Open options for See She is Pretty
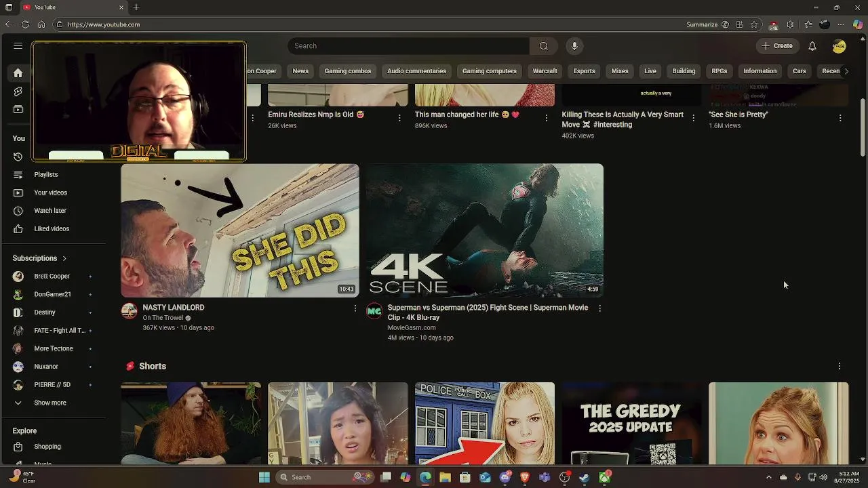Screen dimensions: 868x488 pos(840,118)
